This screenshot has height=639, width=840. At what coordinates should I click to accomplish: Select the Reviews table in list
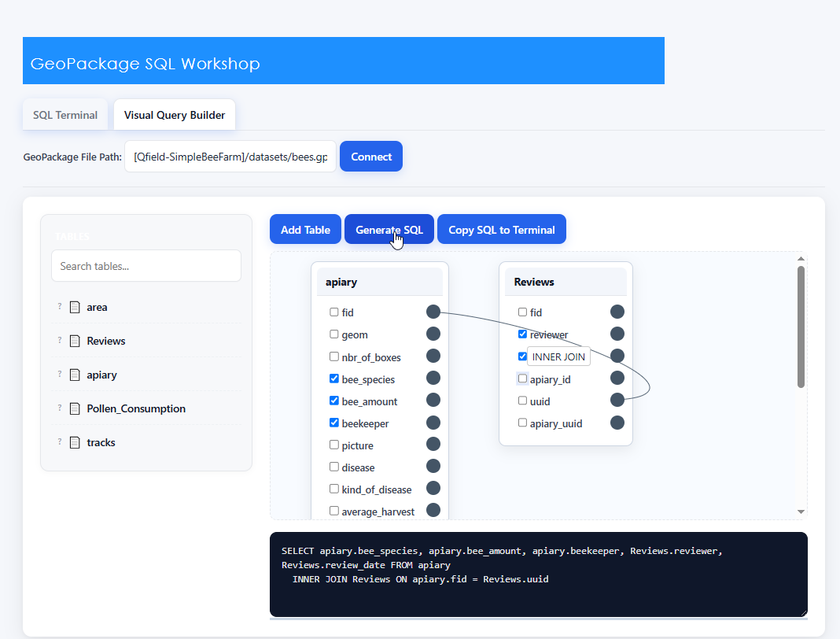click(x=146, y=341)
